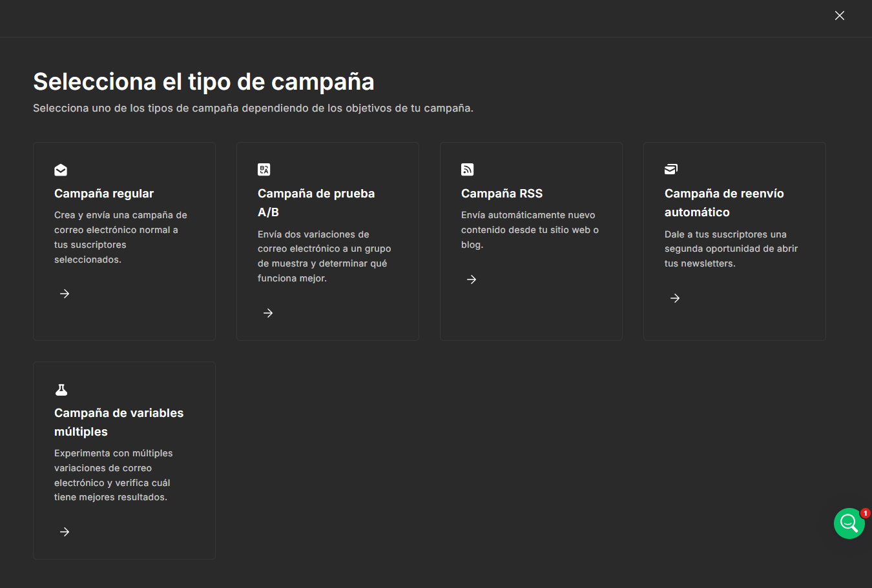This screenshot has height=588, width=872.
Task: Pick the Campaña de variables múltiples title
Action: 119,422
